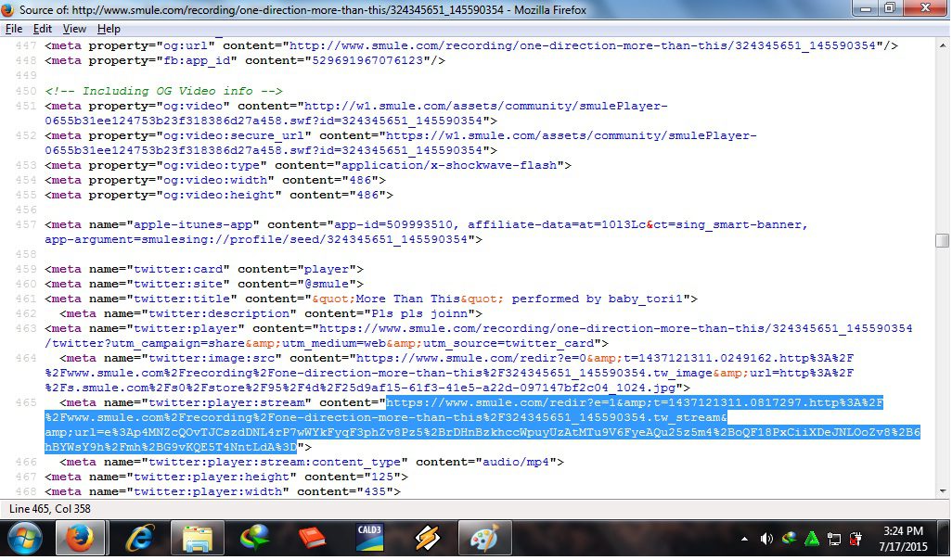Click the Internet Download Manager tray icon

coord(790,538)
